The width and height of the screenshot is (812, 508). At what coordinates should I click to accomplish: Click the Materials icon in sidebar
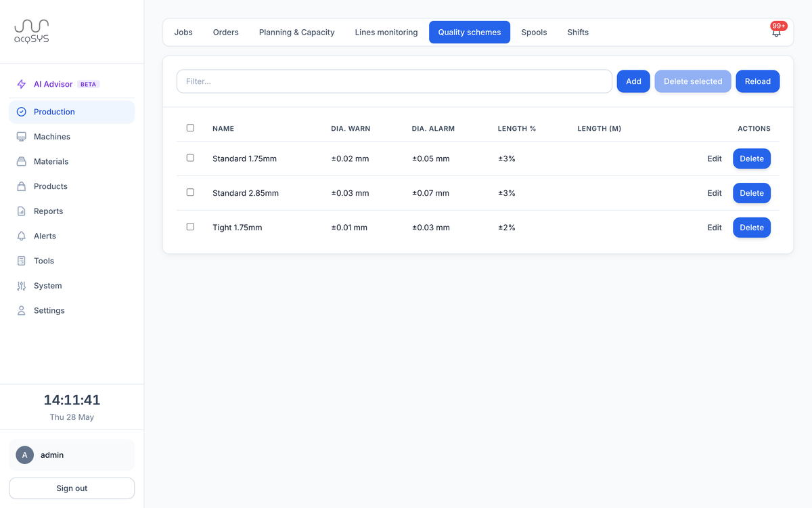coord(22,162)
